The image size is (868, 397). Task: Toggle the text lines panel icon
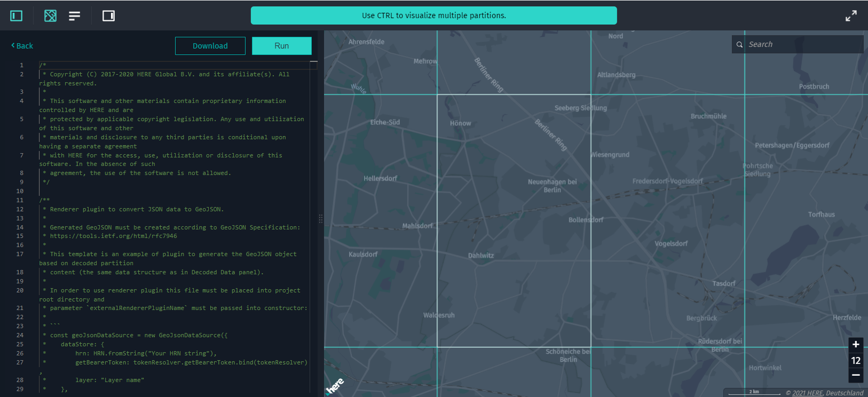[75, 16]
